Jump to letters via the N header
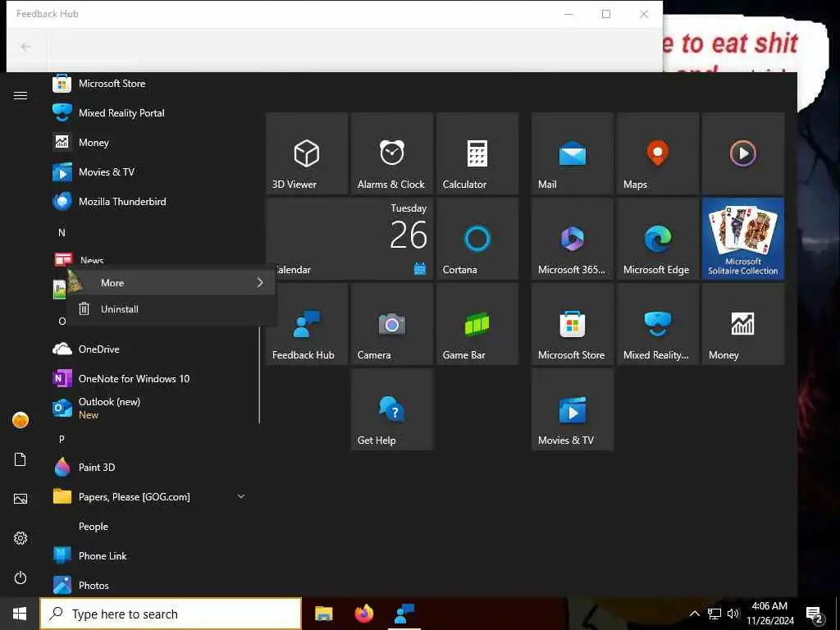Viewport: 840px width, 630px height. point(62,232)
